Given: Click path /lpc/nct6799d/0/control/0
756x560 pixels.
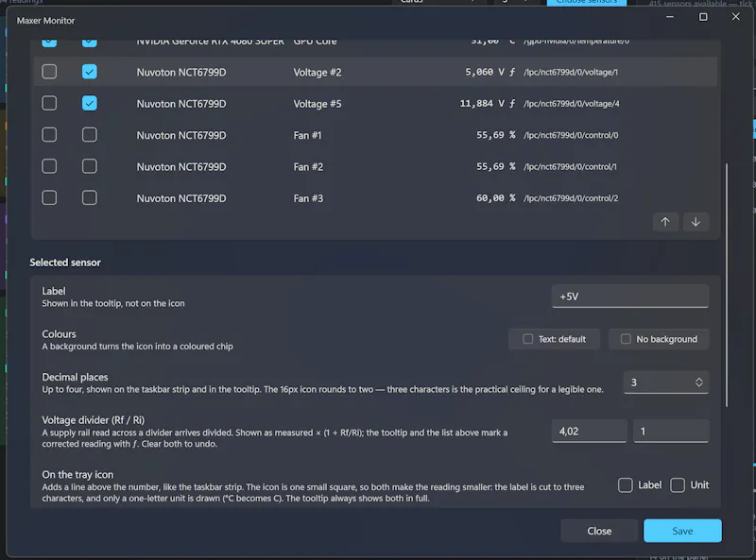Looking at the screenshot, I should (x=571, y=135).
